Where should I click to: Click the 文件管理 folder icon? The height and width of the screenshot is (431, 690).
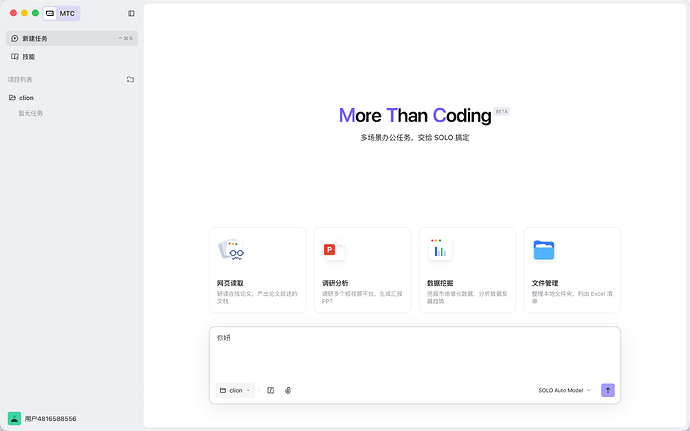[x=544, y=250]
